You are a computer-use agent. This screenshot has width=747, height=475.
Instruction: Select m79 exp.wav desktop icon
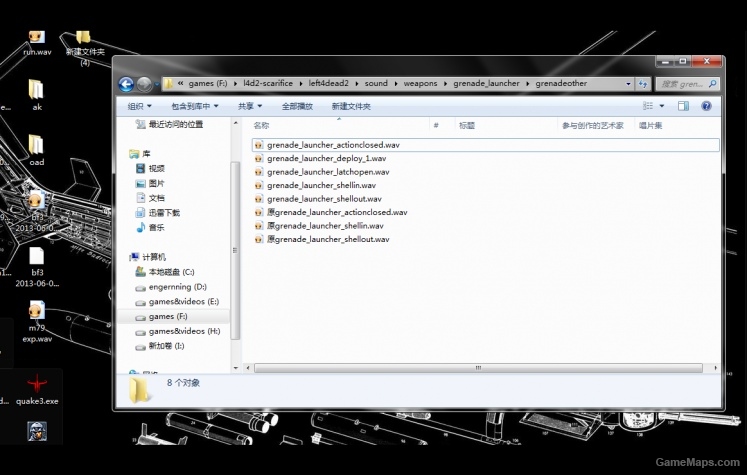click(x=37, y=322)
